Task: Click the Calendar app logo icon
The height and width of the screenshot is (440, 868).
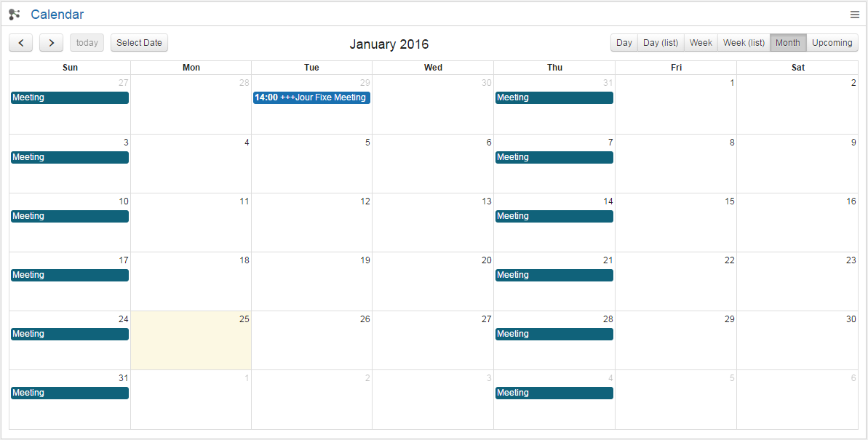Action: coord(15,15)
